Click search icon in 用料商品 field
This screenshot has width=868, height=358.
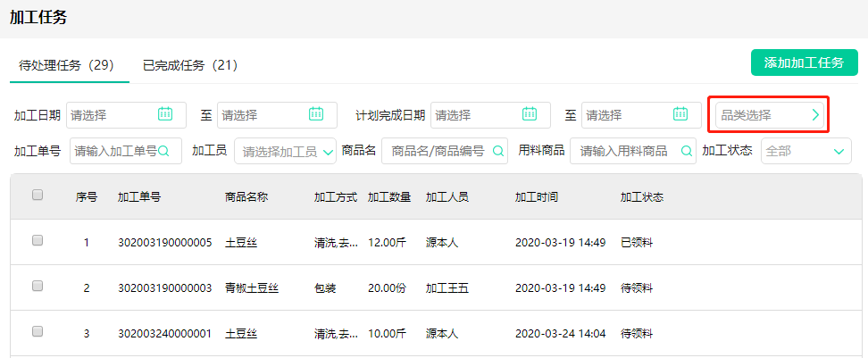[x=687, y=151]
